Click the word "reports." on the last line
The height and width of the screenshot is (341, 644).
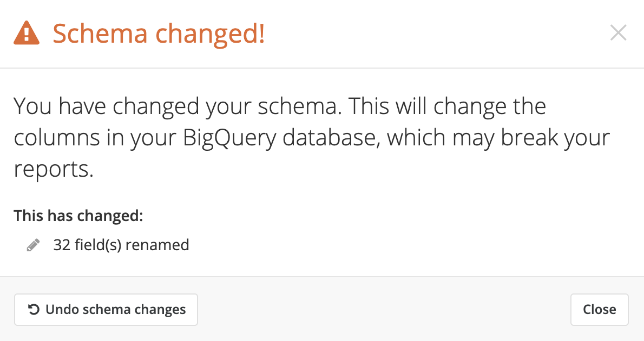pyautogui.click(x=54, y=170)
